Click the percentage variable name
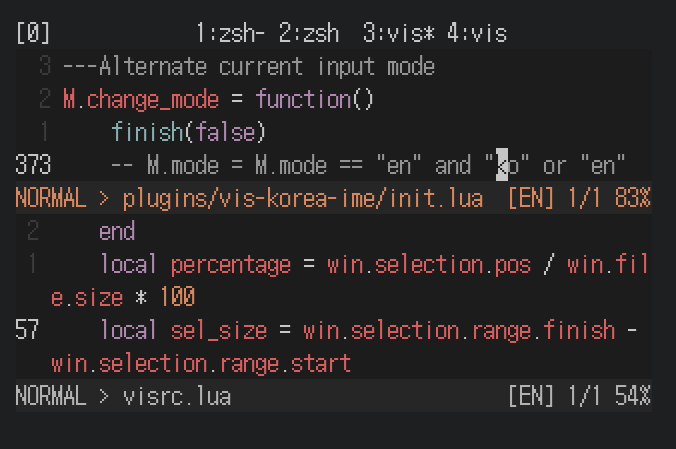The image size is (676, 449). (x=231, y=264)
